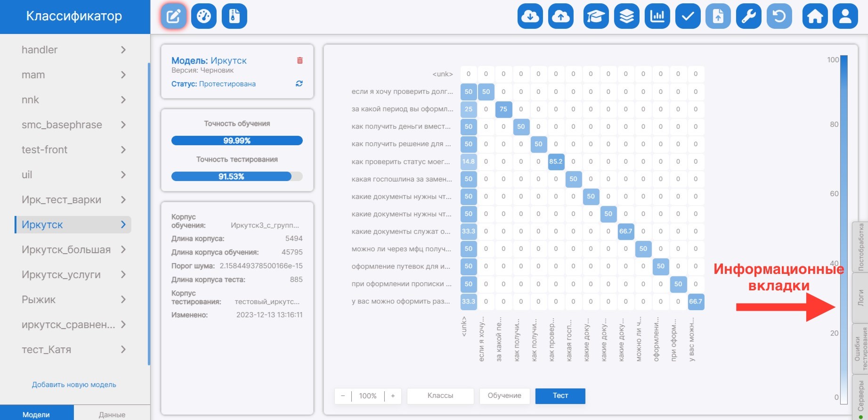Viewport: 868px width, 420px height.
Task: Switch matrix view to Классы
Action: (440, 396)
